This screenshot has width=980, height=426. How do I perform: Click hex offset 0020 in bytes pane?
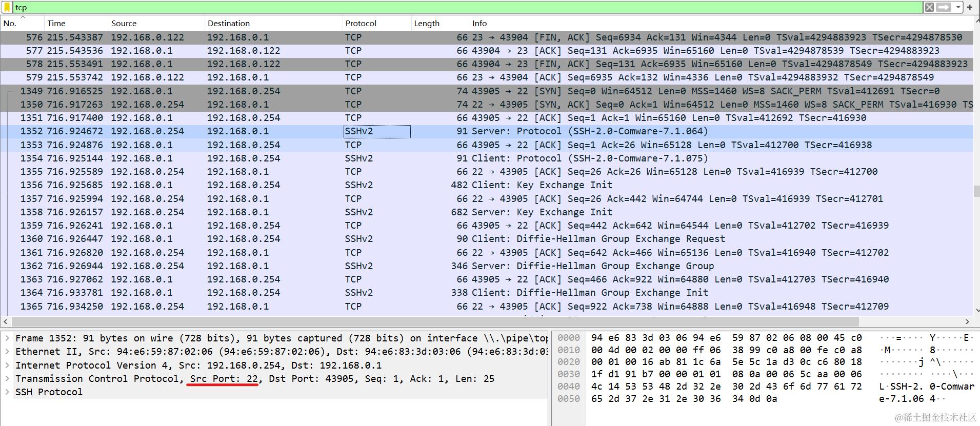pos(569,362)
